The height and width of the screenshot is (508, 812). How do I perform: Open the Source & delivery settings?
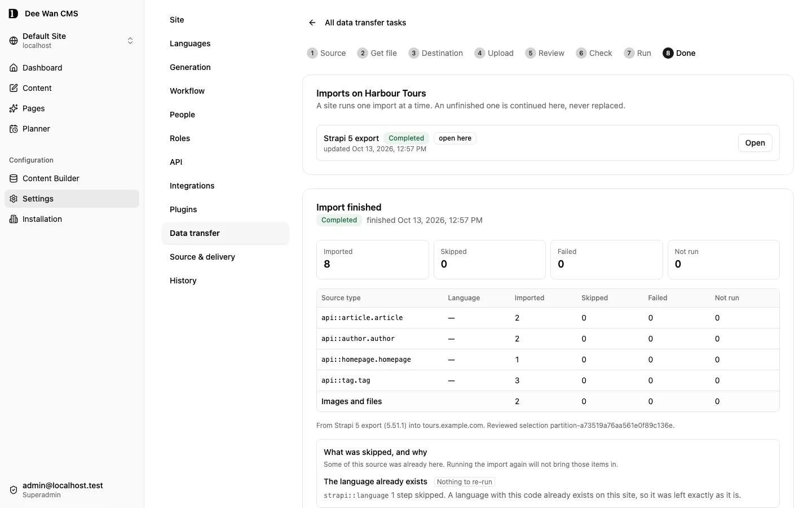coord(226,257)
